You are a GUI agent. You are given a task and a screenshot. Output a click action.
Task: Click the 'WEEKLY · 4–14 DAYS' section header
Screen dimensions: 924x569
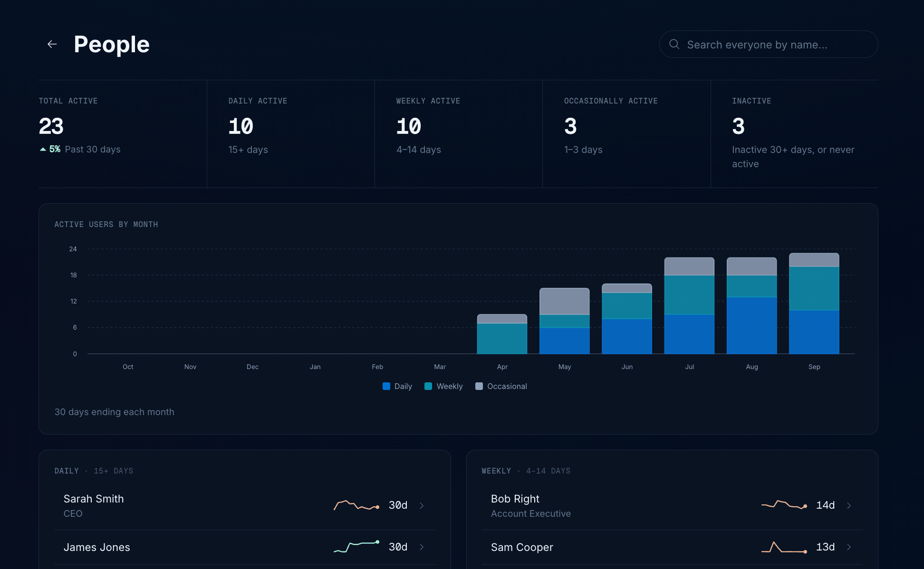click(x=526, y=471)
